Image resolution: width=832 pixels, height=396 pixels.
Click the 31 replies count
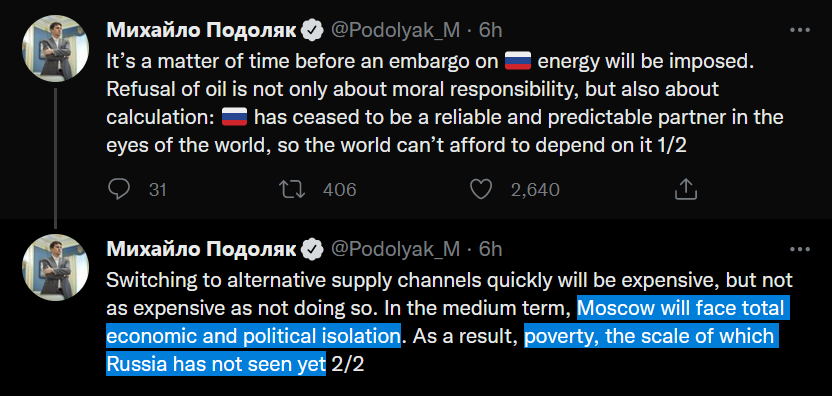(158, 190)
